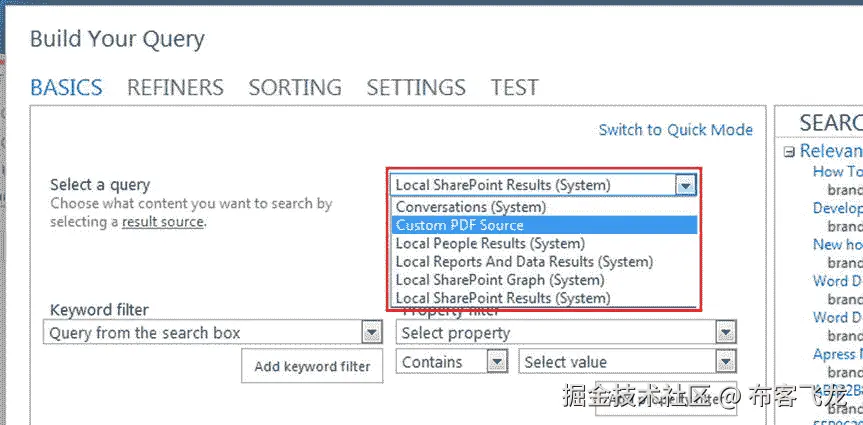Open the Keyword filter dropdown arrow
Viewport: 863px width, 425px height.
[x=372, y=333]
